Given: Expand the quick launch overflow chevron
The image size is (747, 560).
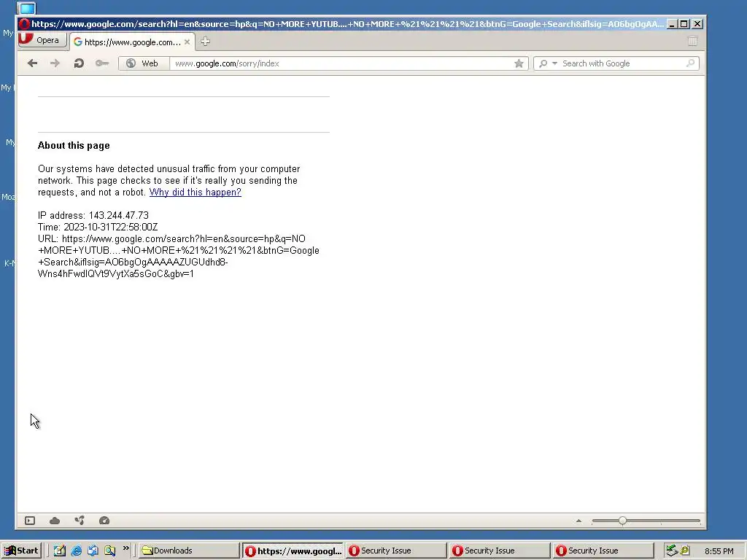Looking at the screenshot, I should [125, 548].
